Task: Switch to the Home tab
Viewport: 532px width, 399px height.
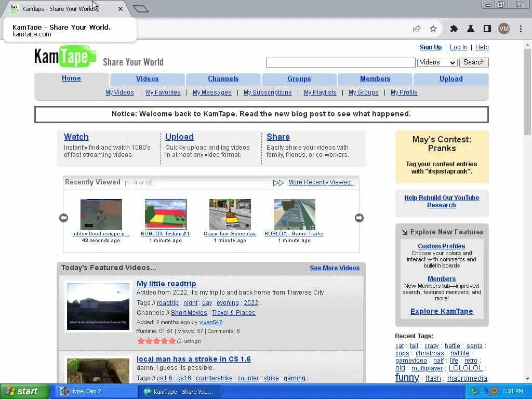Action: pos(71,78)
